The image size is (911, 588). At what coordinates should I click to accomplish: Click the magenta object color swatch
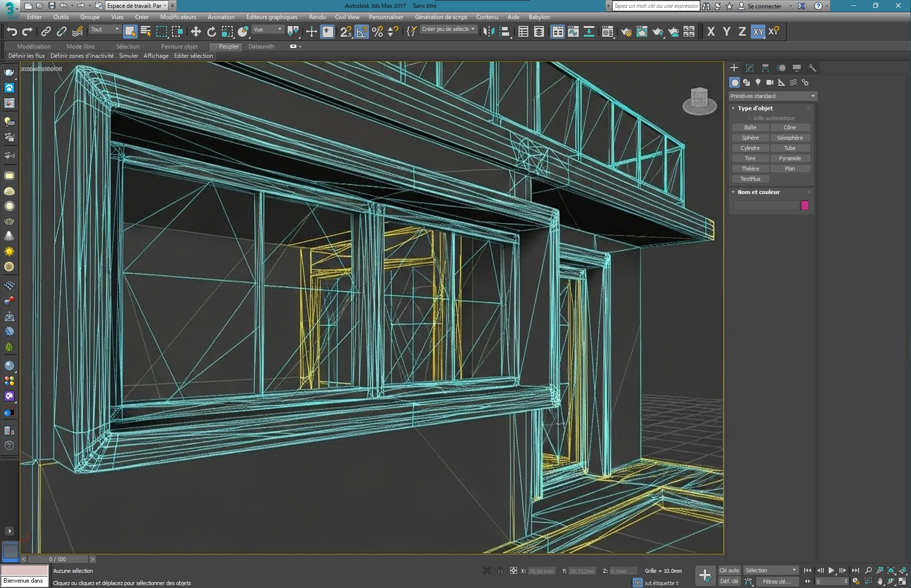click(x=805, y=205)
